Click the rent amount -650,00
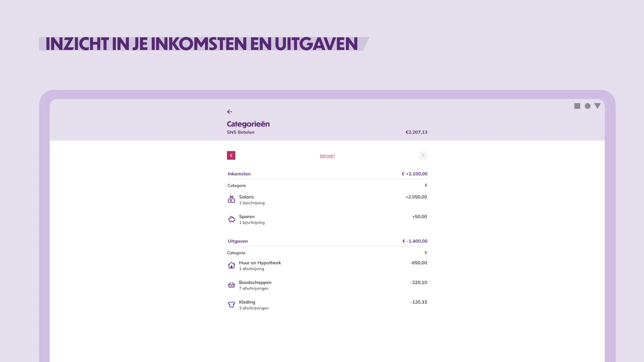This screenshot has height=362, width=644. coord(419,263)
